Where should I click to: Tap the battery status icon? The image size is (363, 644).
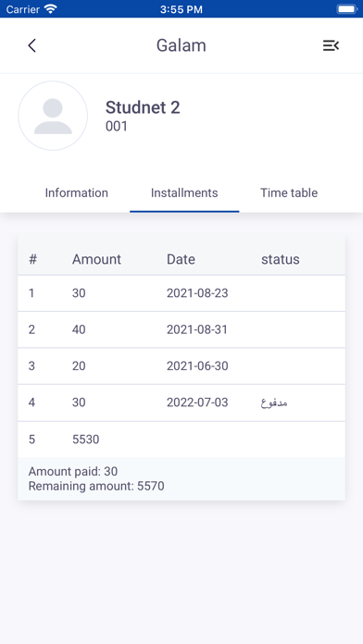[346, 9]
